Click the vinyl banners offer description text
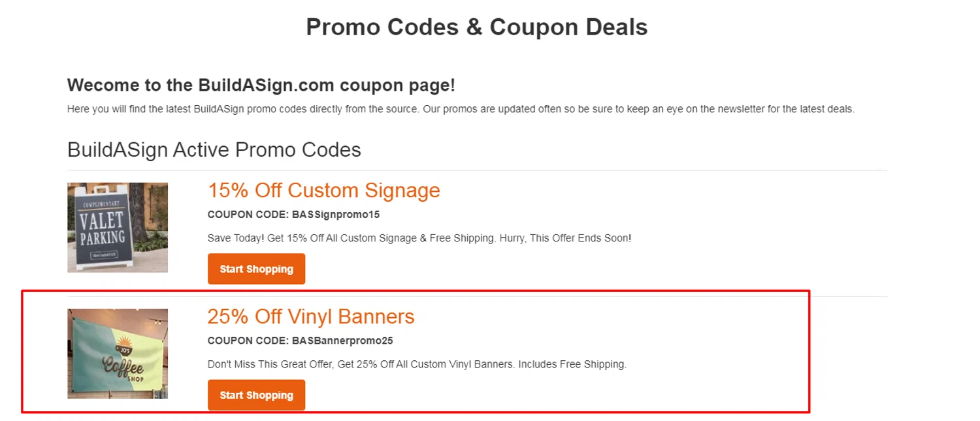 coord(416,364)
